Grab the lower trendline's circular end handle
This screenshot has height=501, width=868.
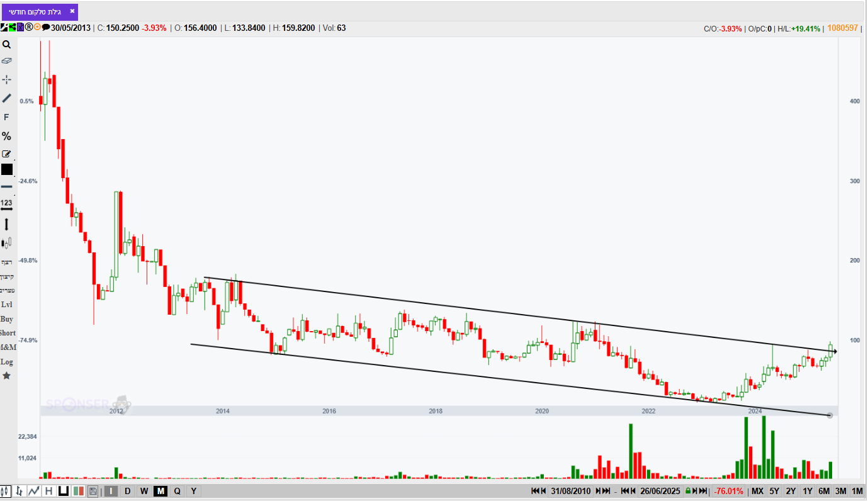click(x=830, y=415)
